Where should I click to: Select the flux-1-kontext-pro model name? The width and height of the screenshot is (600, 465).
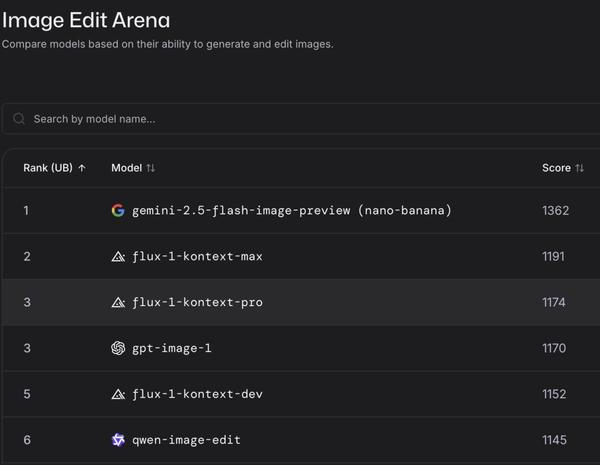(197, 303)
